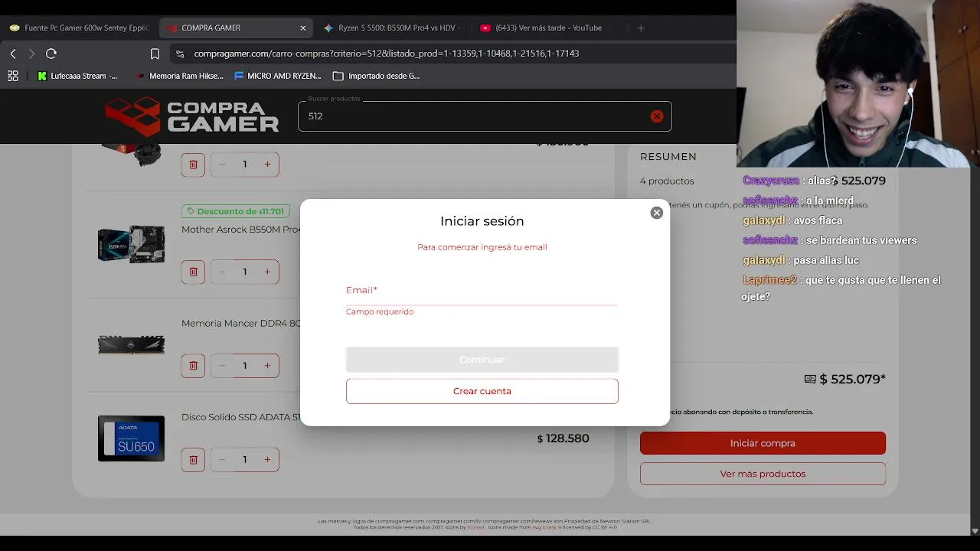Click the page scrollbar down arrow
The width and height of the screenshot is (980, 551).
tap(975, 530)
